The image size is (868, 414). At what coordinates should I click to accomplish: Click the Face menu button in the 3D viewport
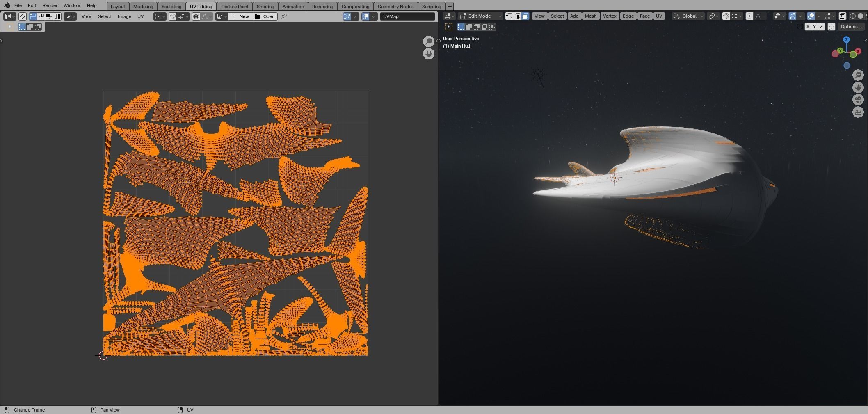[644, 16]
